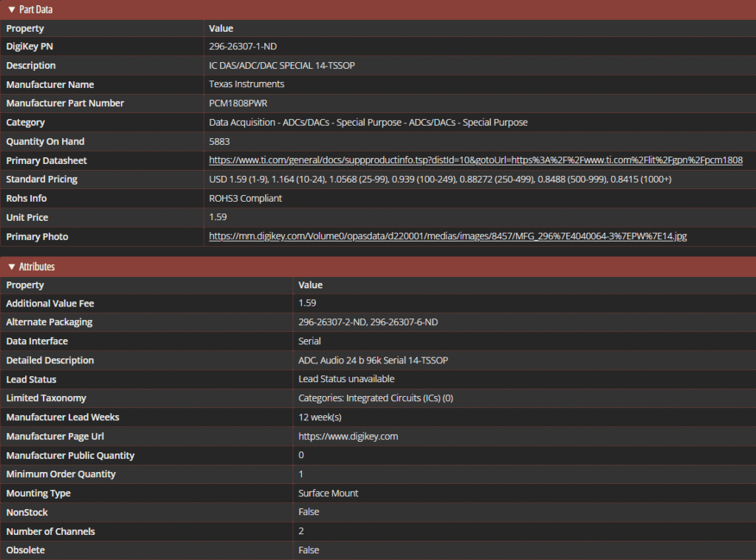Click the Minimum Order Quantity property label

(61, 474)
